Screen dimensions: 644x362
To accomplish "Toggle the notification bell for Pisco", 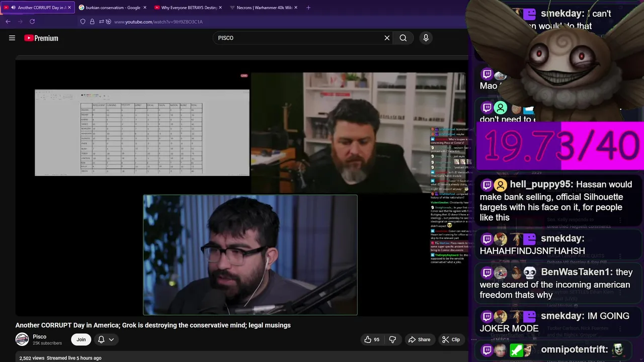I will pos(101,339).
